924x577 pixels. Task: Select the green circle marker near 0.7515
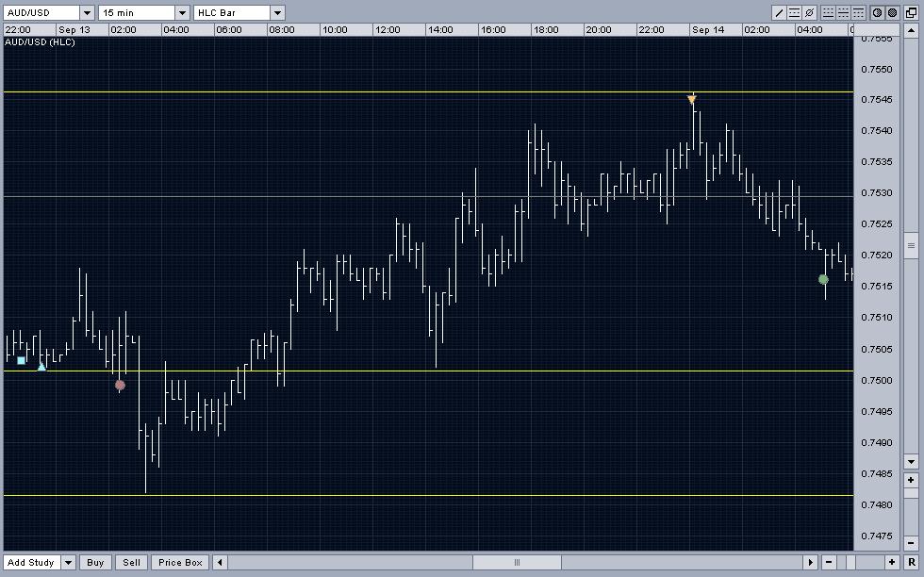(824, 279)
